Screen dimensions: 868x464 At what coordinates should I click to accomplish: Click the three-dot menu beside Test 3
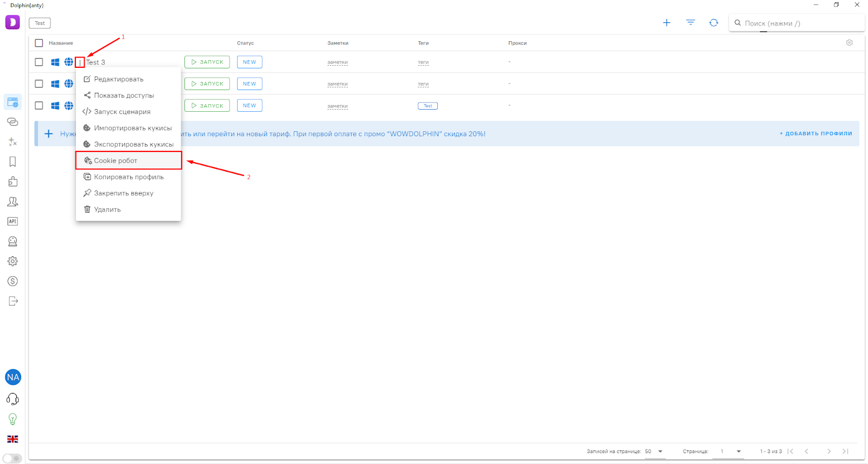coord(80,62)
